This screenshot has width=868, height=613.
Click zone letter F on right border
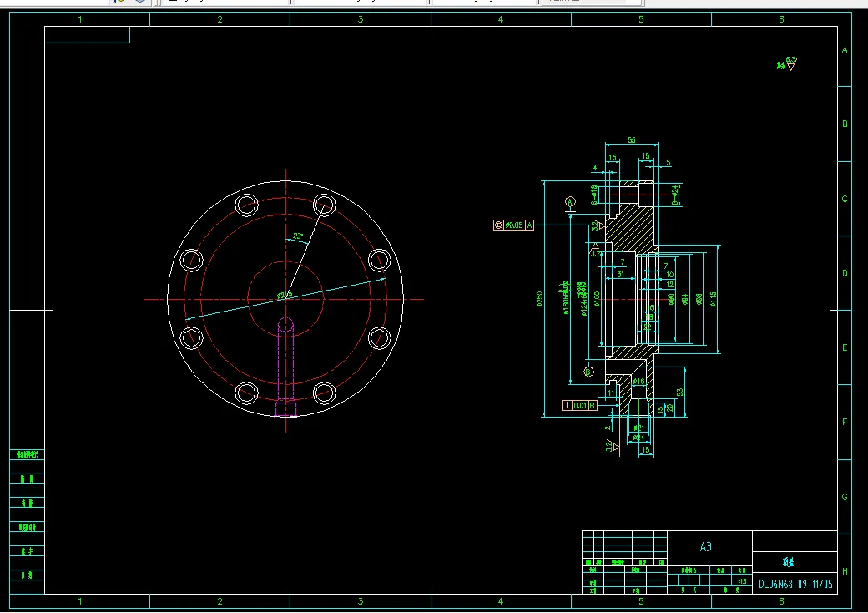pos(845,422)
